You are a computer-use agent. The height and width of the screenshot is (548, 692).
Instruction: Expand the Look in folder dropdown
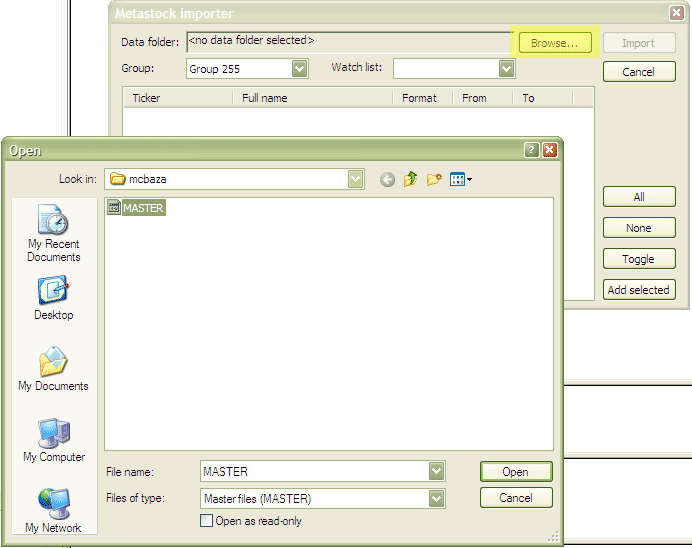tap(355, 179)
